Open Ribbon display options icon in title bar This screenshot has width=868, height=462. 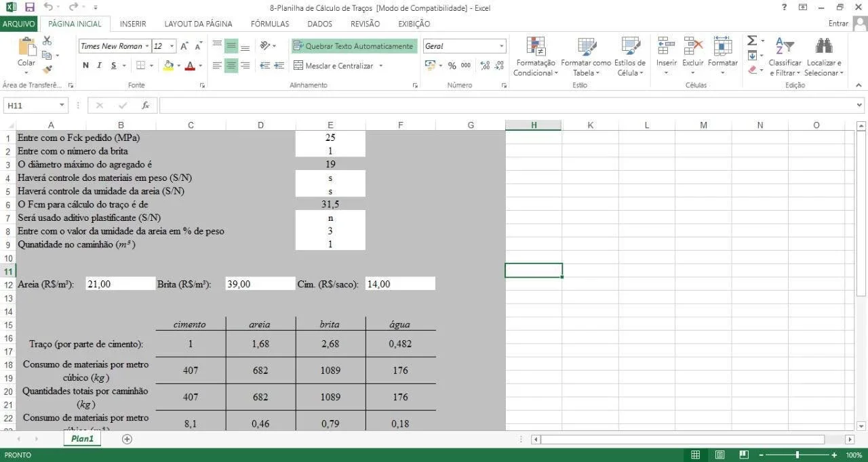coord(803,7)
